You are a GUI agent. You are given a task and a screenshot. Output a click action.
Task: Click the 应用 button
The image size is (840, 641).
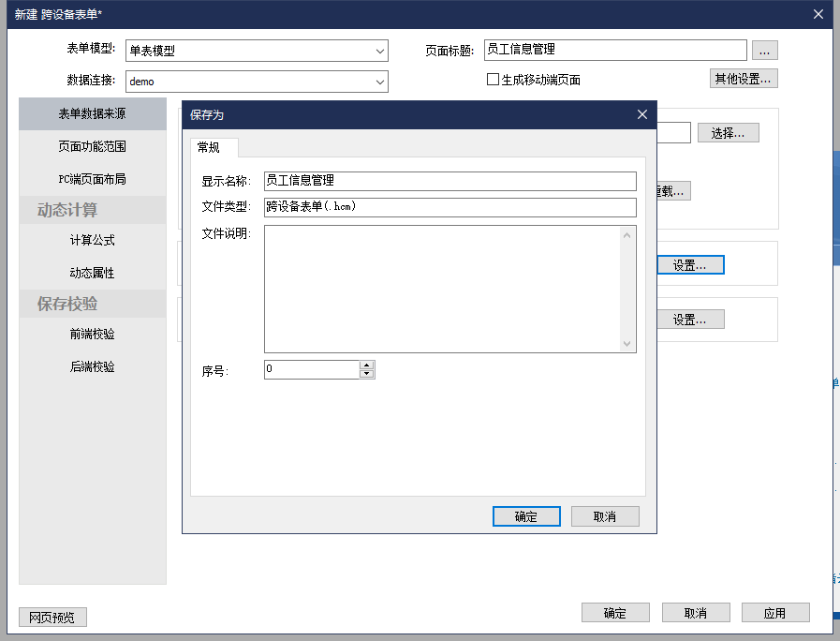[x=774, y=613]
